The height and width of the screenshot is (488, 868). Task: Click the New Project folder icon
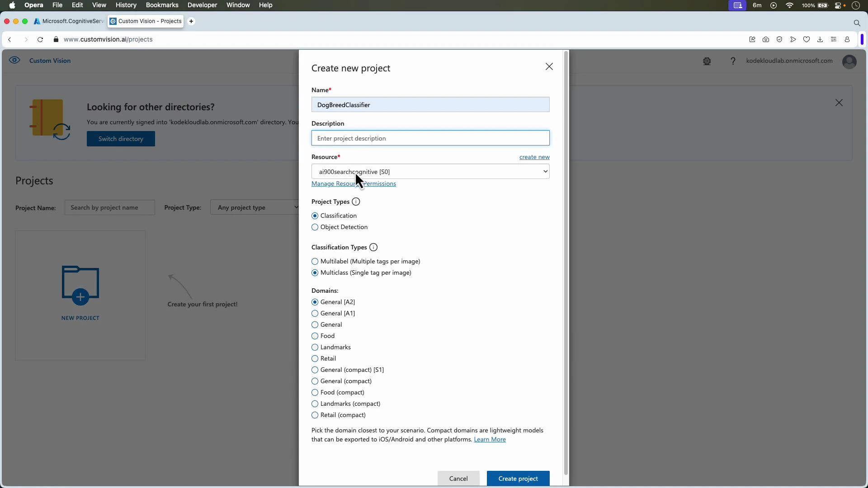80,285
